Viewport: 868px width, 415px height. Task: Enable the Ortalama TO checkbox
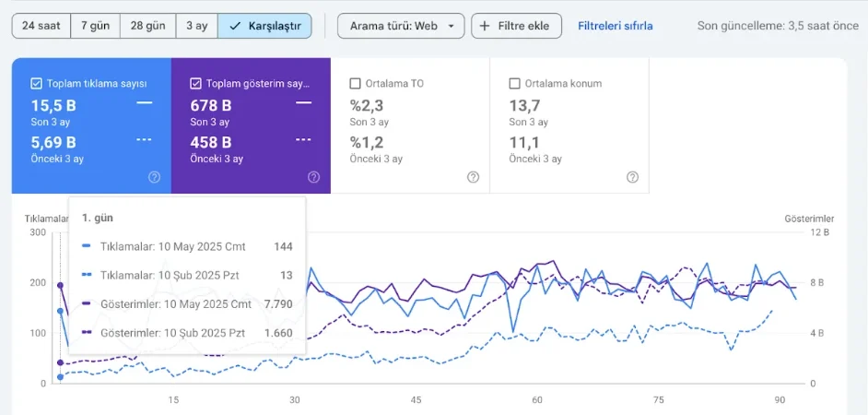click(356, 83)
